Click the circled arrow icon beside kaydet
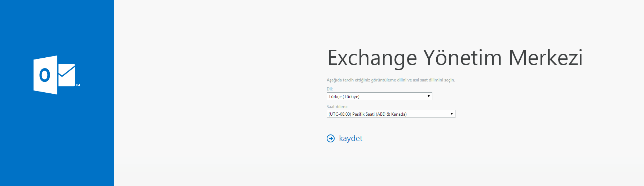 (x=331, y=138)
